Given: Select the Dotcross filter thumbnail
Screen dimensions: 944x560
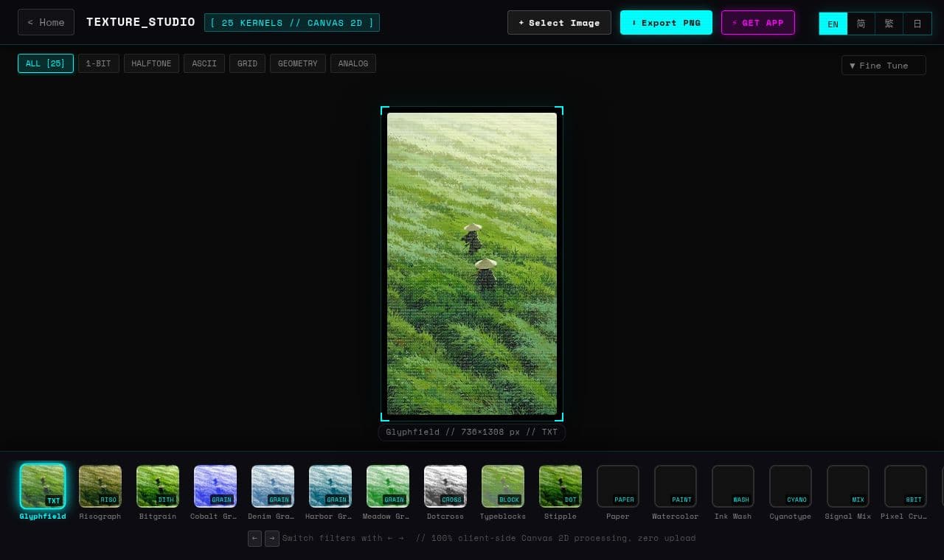Looking at the screenshot, I should point(445,486).
